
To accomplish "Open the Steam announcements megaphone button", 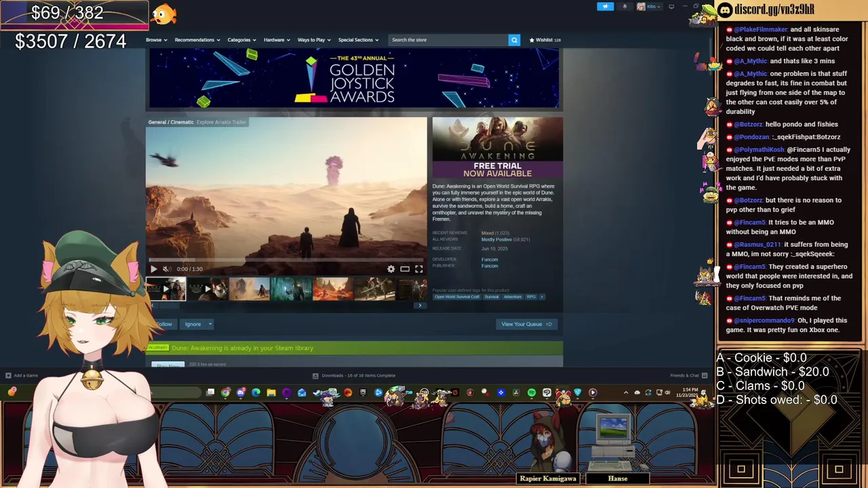I will pos(606,7).
